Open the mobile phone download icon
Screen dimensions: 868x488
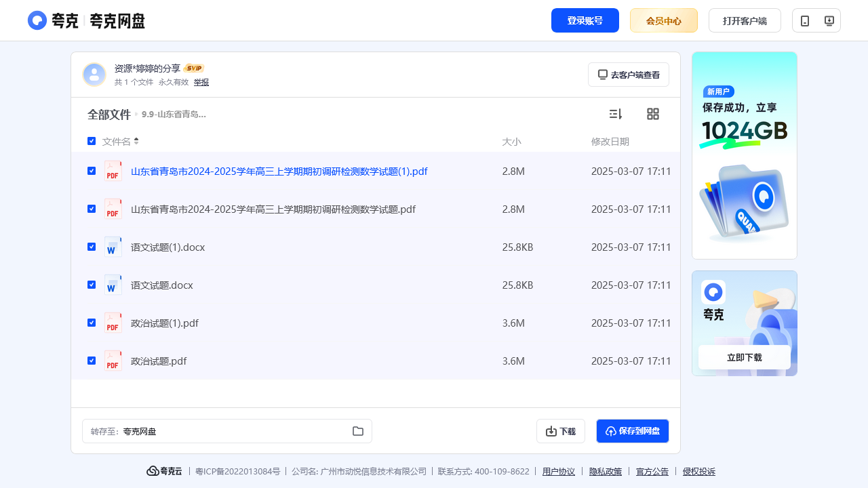click(805, 20)
